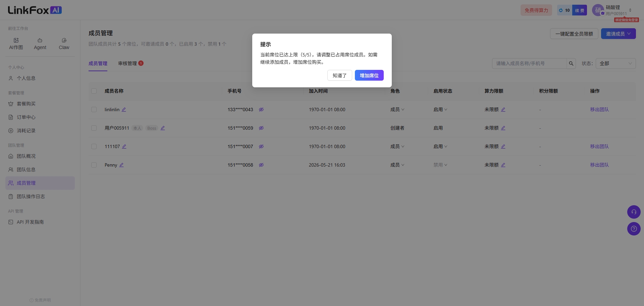This screenshot has width=644, height=306.
Task: Expand the 邀请成员 dropdown button
Action: click(x=618, y=34)
